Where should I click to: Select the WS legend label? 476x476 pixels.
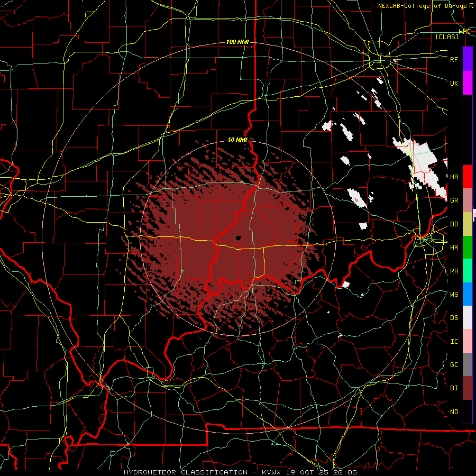click(454, 295)
